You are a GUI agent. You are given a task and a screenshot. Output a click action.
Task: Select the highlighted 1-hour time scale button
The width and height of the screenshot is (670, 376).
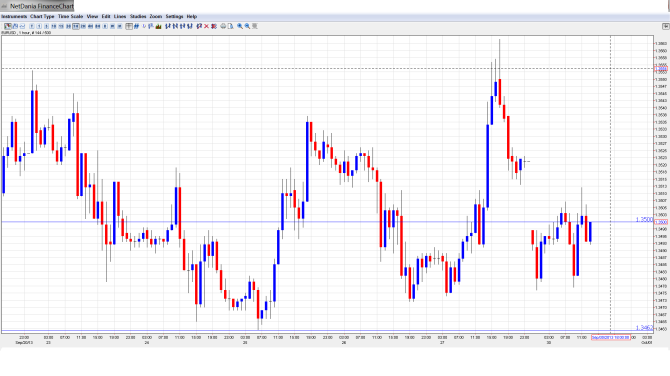click(76, 26)
